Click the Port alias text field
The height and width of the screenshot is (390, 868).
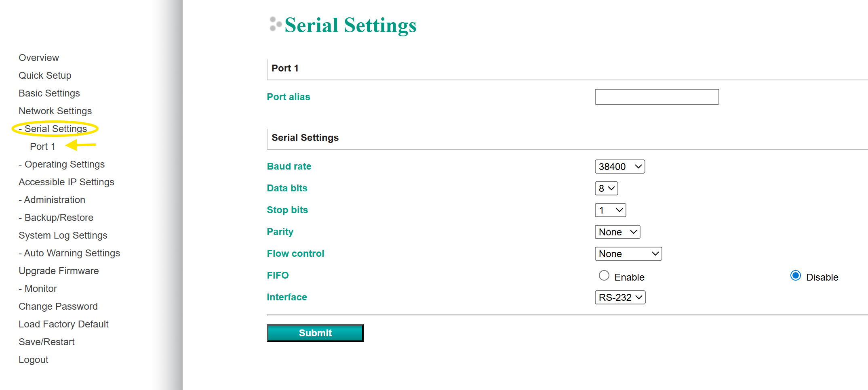pos(657,97)
